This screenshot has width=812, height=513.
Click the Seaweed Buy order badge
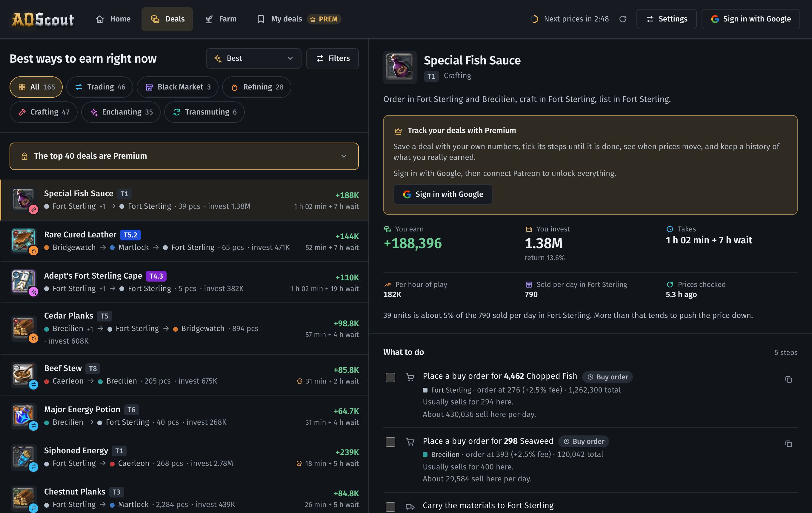coord(583,441)
